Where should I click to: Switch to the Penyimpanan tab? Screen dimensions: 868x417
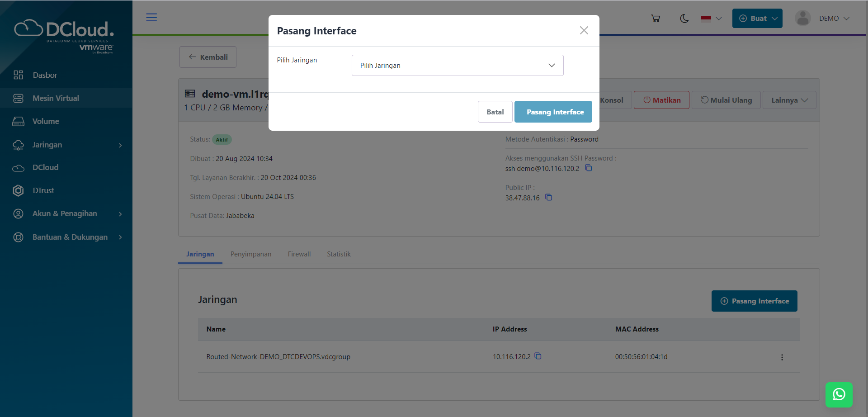pos(251,254)
